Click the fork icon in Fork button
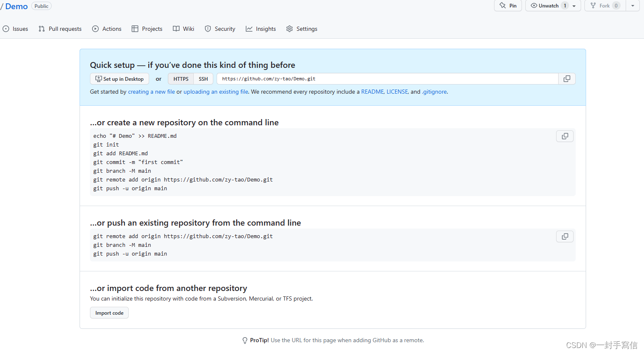 593,5
